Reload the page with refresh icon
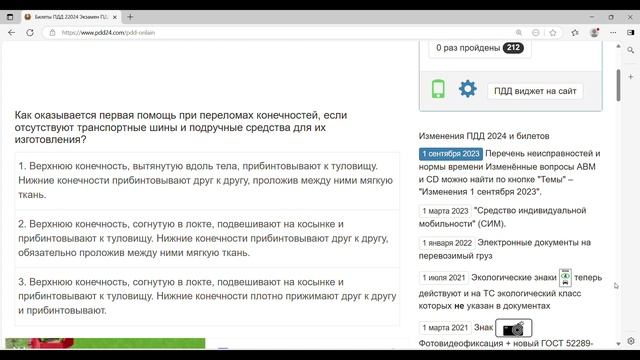 pos(30,33)
